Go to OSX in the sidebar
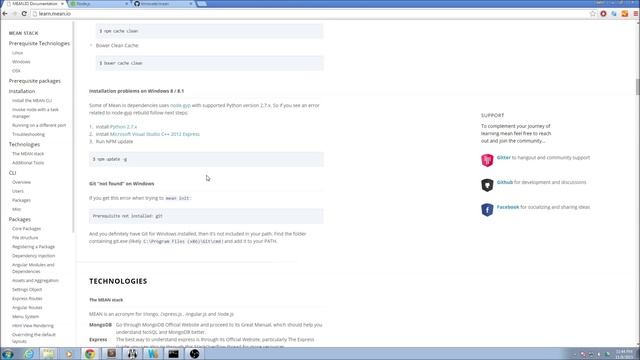This screenshot has height=360, width=640. [x=16, y=71]
